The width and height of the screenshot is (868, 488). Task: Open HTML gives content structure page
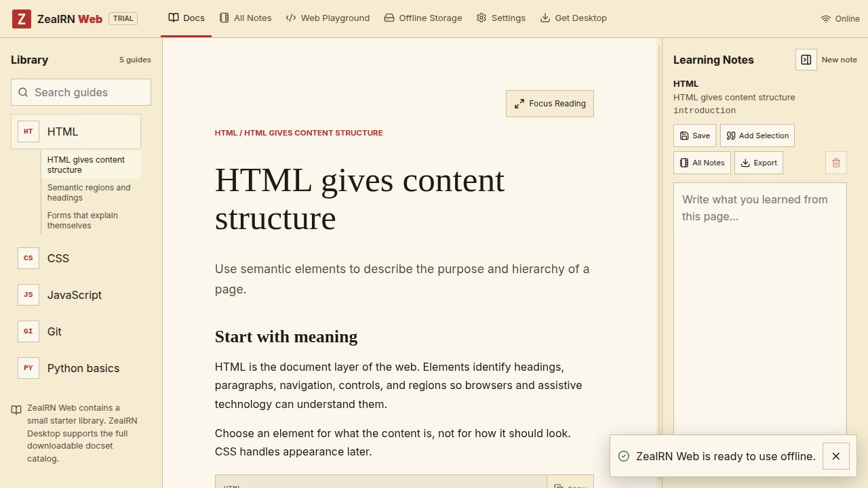91,165
